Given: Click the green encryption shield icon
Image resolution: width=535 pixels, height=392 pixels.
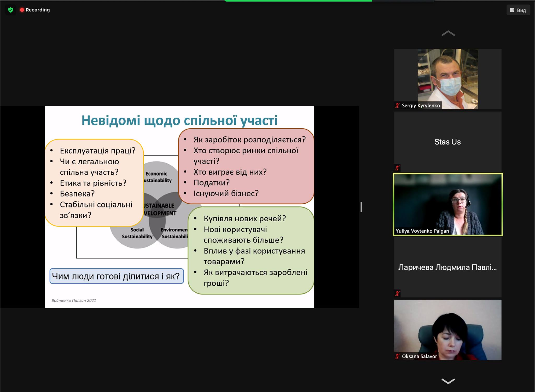Looking at the screenshot, I should point(10,10).
